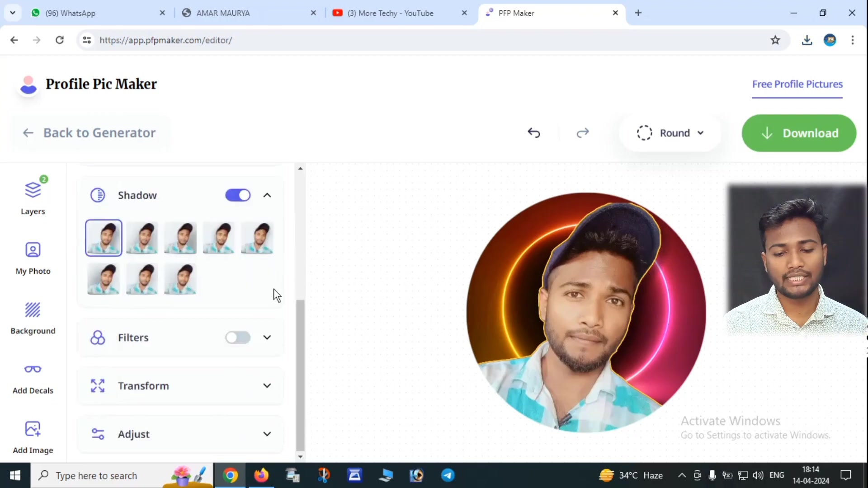Click the Adjust sliders icon

98,434
